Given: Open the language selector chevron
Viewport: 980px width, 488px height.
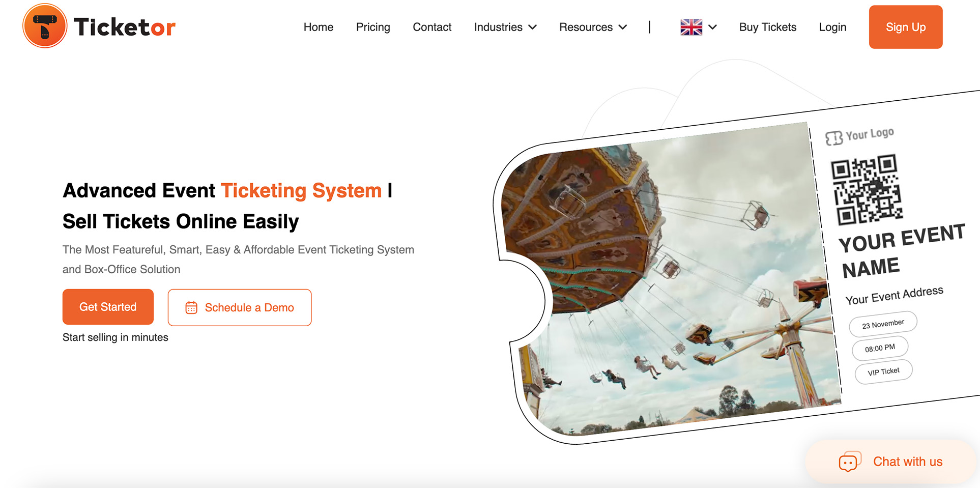Looking at the screenshot, I should (x=712, y=27).
